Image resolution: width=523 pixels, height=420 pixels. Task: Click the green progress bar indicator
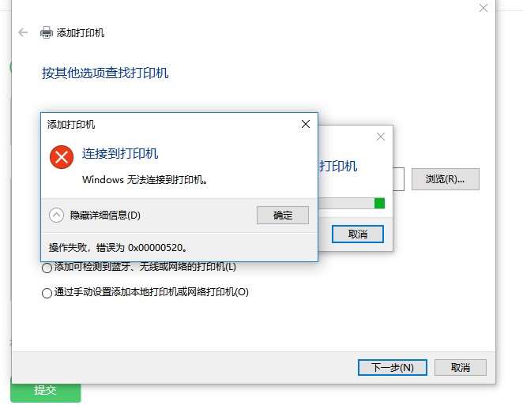[x=379, y=204]
